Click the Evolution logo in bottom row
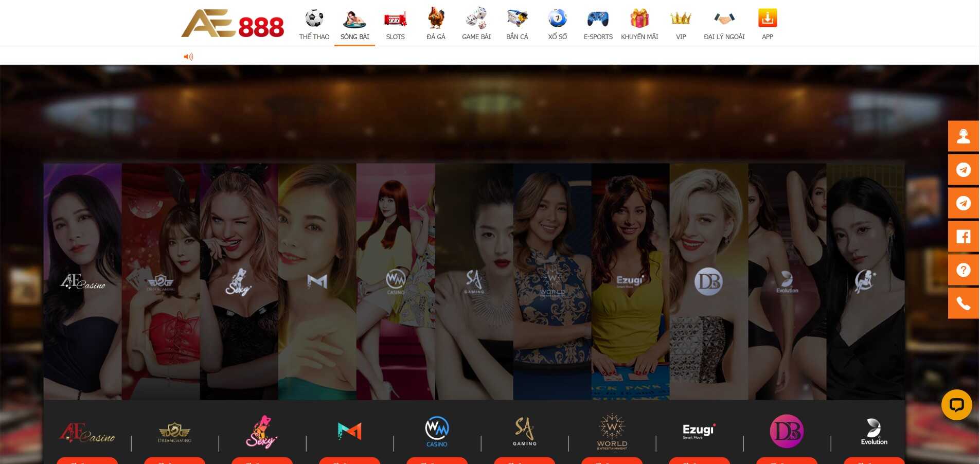The width and height of the screenshot is (980, 464). (x=874, y=431)
